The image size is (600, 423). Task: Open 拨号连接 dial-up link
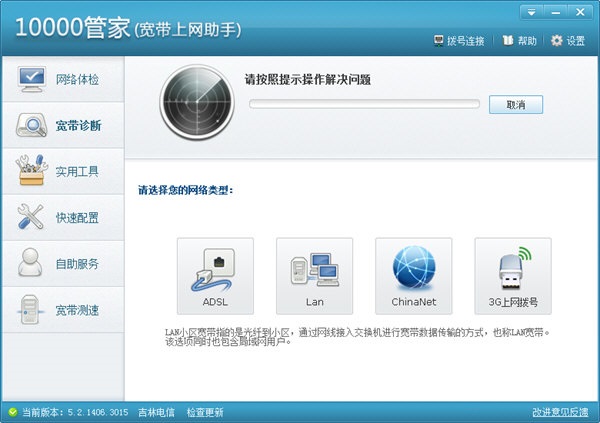click(x=466, y=41)
